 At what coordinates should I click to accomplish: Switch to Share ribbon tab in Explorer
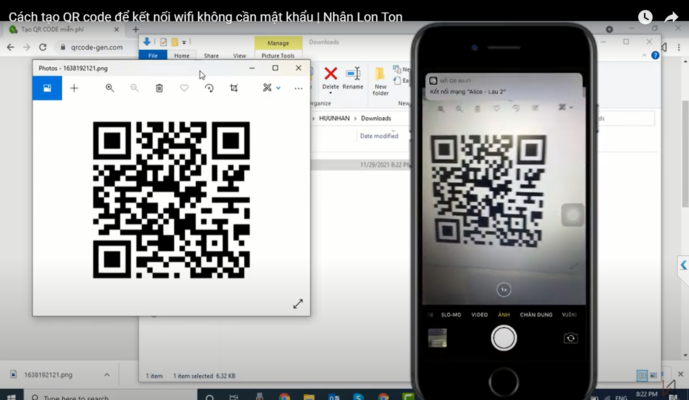pos(211,55)
